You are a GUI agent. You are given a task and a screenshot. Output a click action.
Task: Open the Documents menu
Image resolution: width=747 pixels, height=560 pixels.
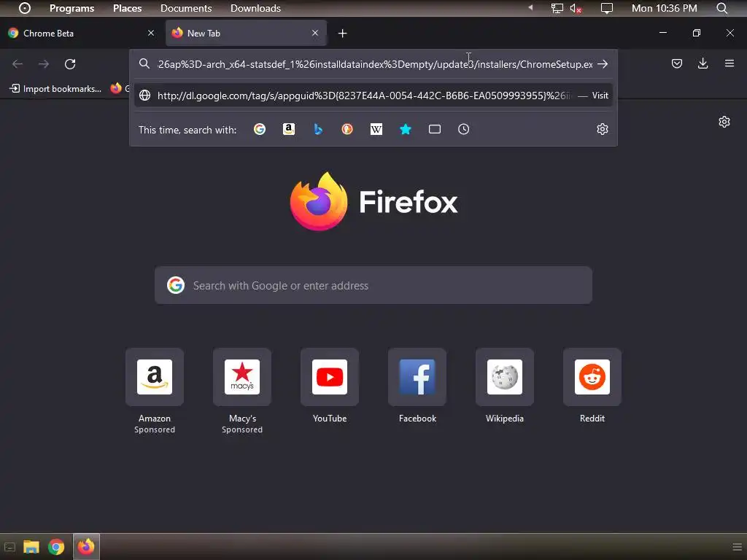[186, 8]
